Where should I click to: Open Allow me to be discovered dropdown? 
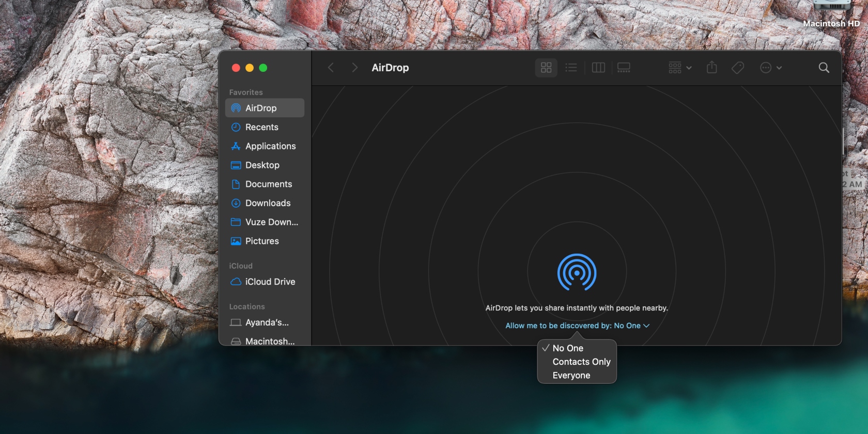(x=577, y=326)
